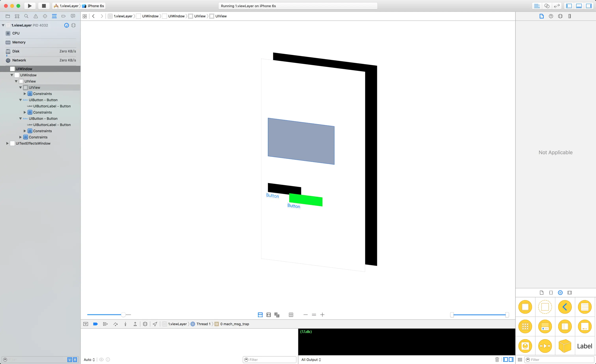
Task: Click the Simulate location arrow icon
Action: (155, 324)
